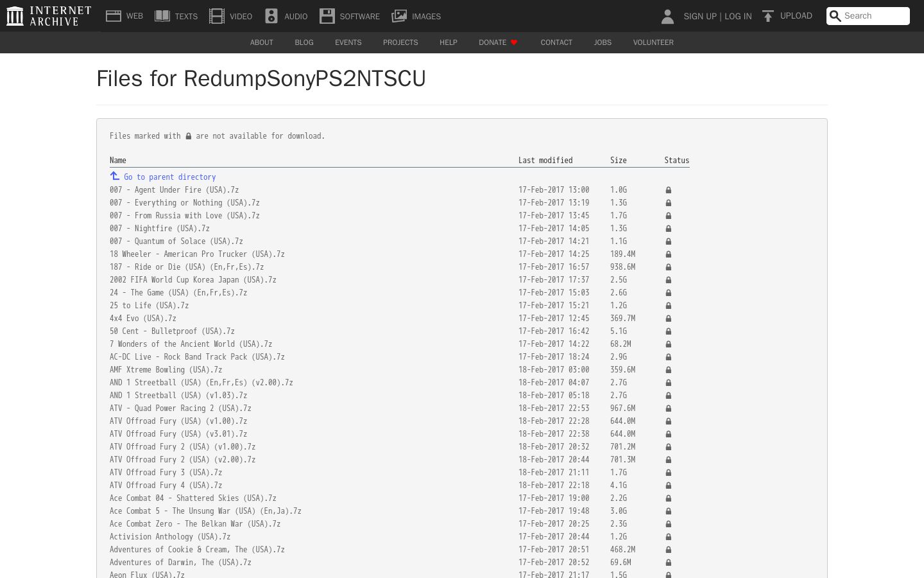924x578 pixels.
Task: Click the Status column header
Action: 677,161
